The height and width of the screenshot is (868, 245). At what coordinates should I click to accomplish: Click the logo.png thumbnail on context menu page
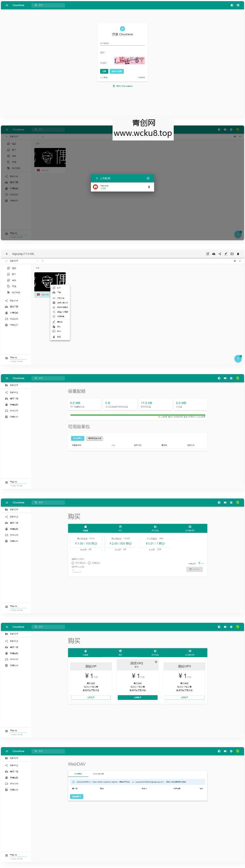[50, 282]
